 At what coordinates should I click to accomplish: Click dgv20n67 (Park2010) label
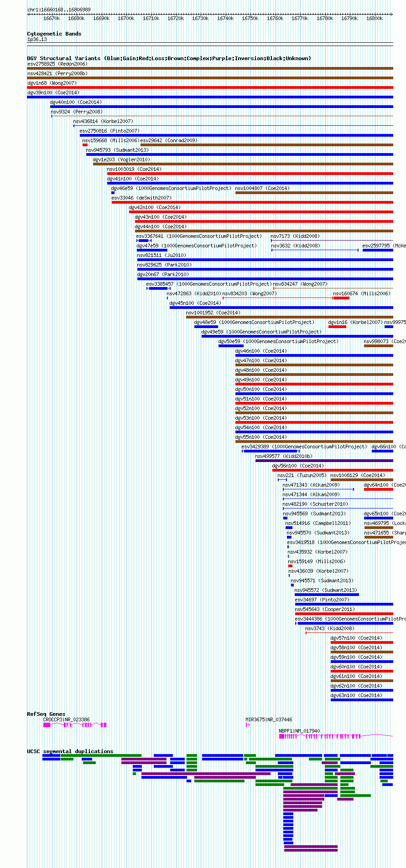163,274
